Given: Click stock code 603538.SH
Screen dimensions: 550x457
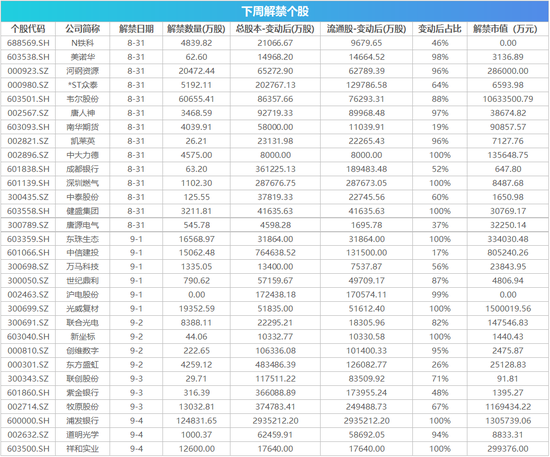Looking at the screenshot, I should point(28,57).
